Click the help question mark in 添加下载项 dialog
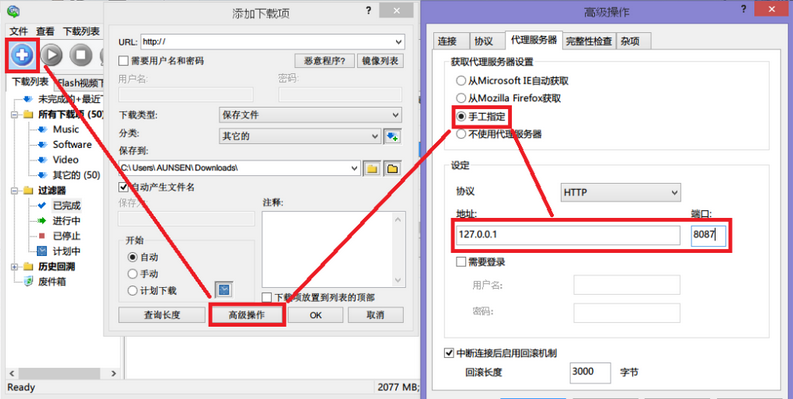This screenshot has height=399, width=793. tap(369, 11)
